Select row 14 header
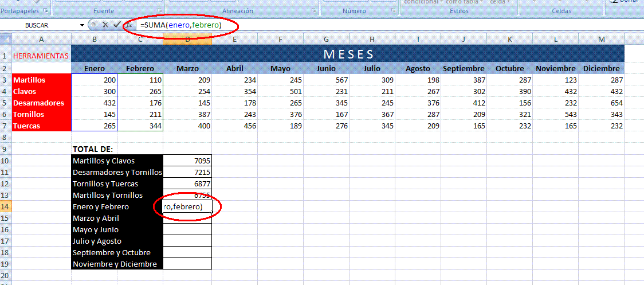Screen dimensions: 644x285 point(6,206)
